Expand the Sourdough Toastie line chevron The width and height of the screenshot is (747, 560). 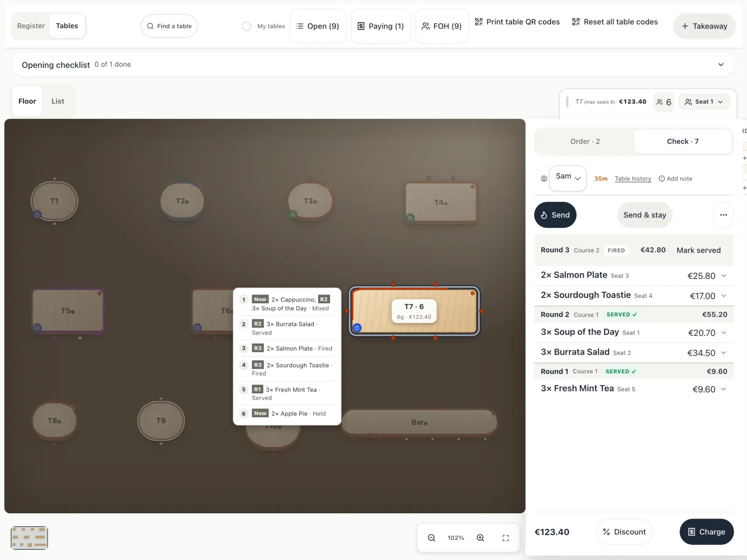(x=724, y=296)
